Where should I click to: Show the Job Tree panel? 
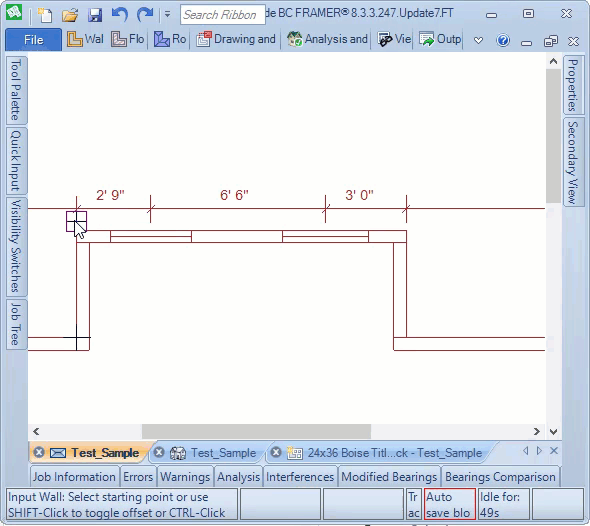click(x=16, y=324)
